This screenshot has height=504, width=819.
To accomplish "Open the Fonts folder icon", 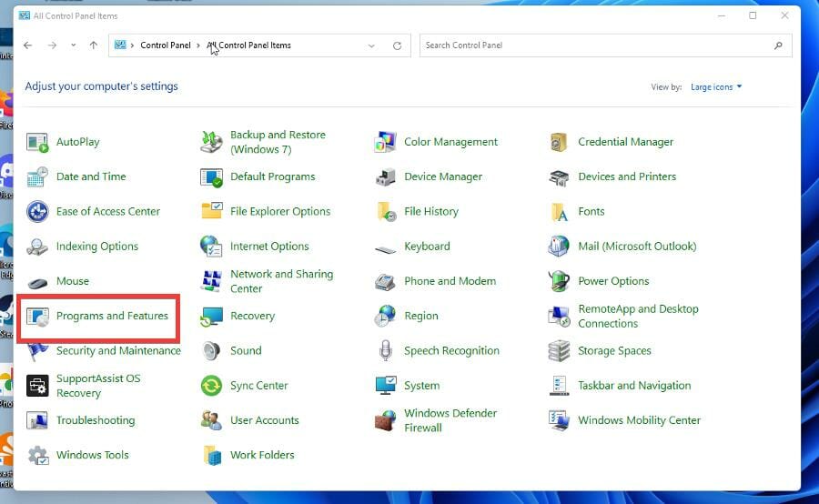I will [559, 212].
